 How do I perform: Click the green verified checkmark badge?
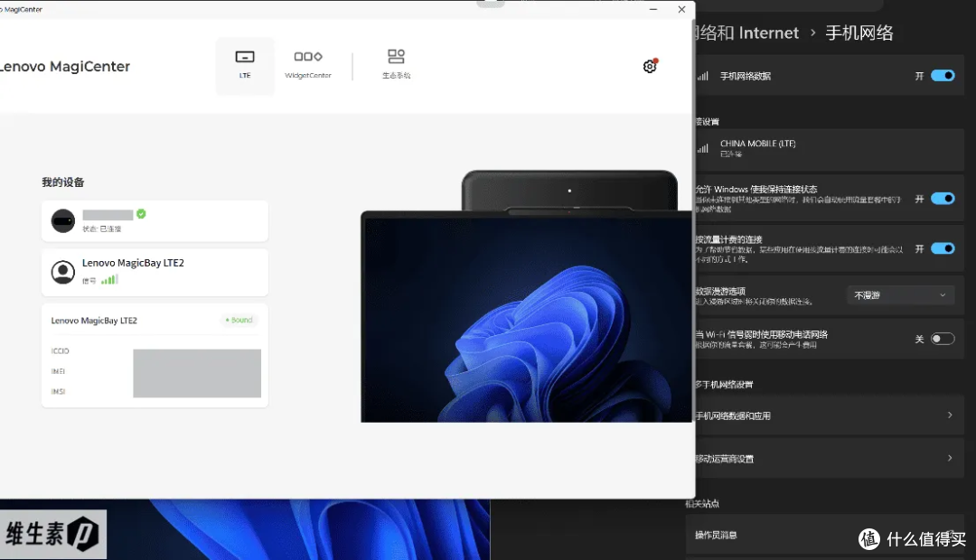[141, 214]
